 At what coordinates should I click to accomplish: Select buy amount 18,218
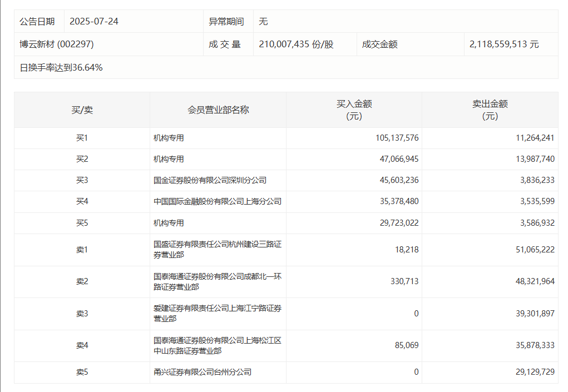[x=407, y=250]
